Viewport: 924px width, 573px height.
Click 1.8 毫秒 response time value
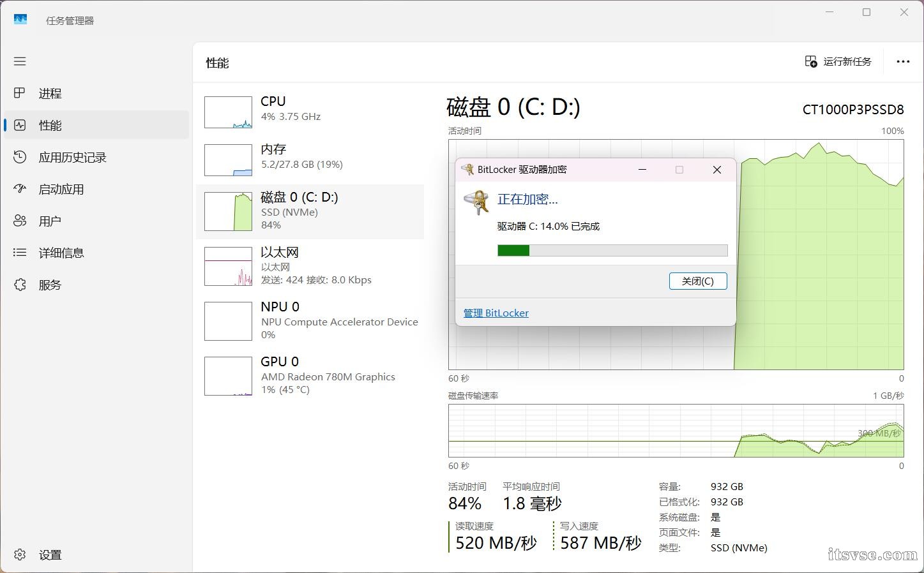click(533, 503)
